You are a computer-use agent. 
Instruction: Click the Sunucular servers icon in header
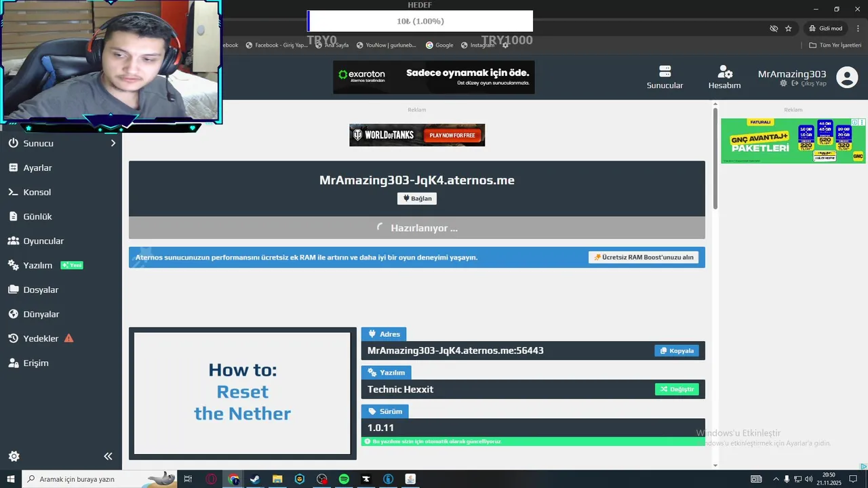click(x=665, y=71)
